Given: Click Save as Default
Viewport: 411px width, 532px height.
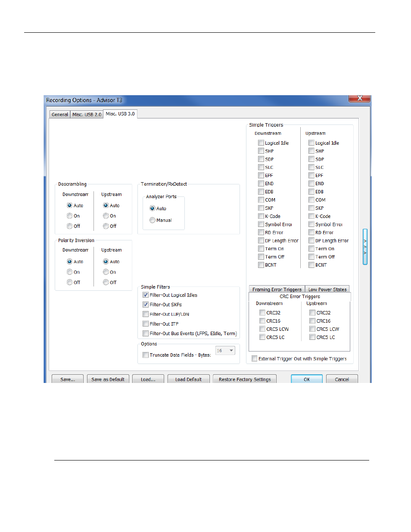Looking at the screenshot, I should pos(108,379).
